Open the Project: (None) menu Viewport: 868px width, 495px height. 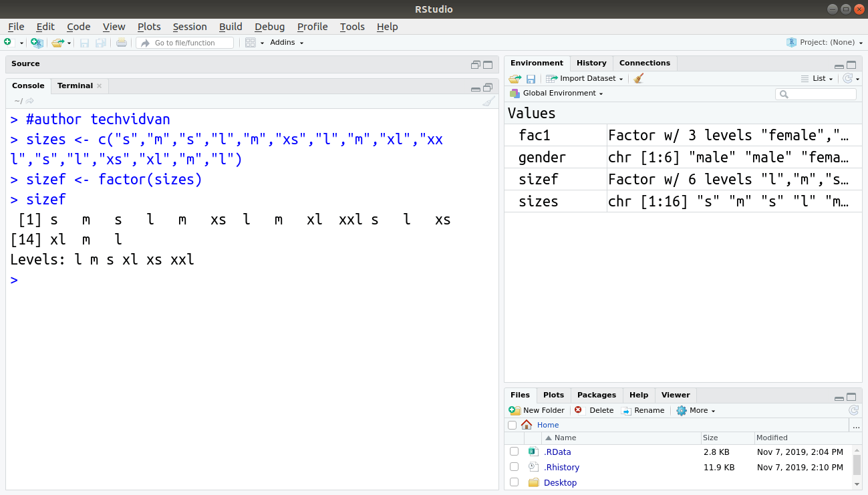click(824, 42)
